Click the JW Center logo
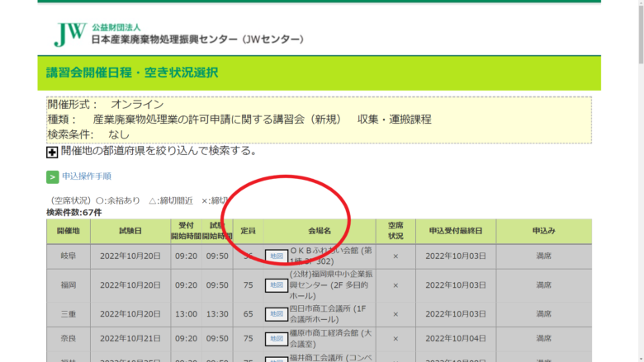This screenshot has height=362, width=644. pyautogui.click(x=70, y=33)
